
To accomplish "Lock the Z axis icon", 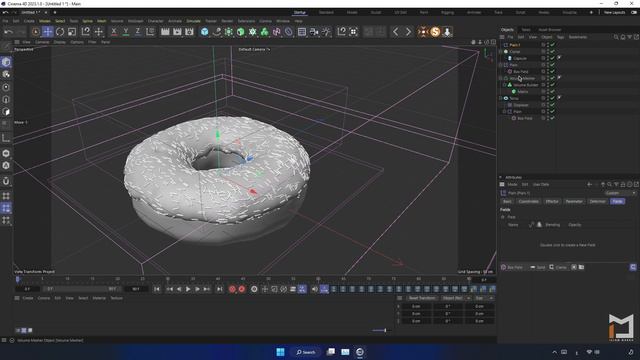I will [x=138, y=32].
